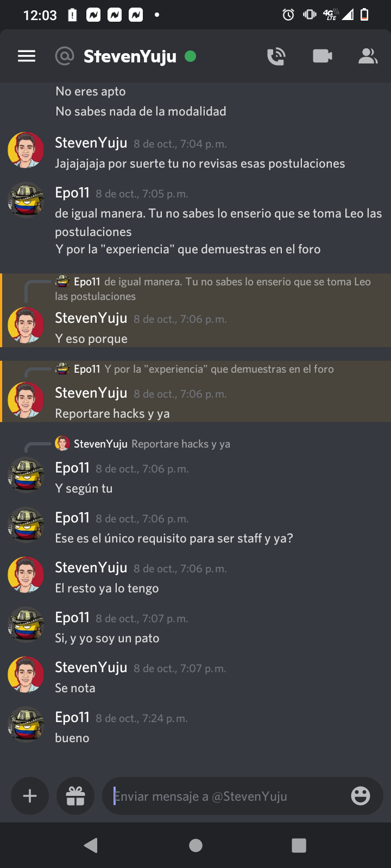Tap Epo11's avatar on the 'bueno' message

click(26, 725)
